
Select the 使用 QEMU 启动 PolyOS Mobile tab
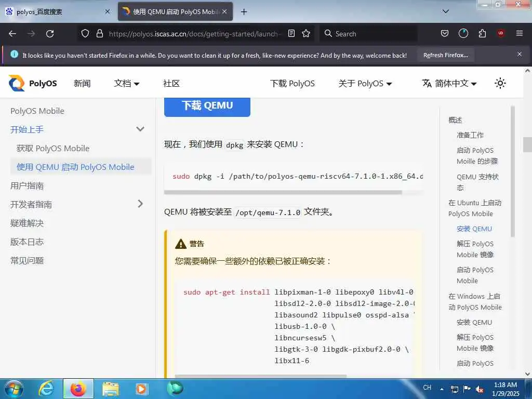(x=176, y=12)
